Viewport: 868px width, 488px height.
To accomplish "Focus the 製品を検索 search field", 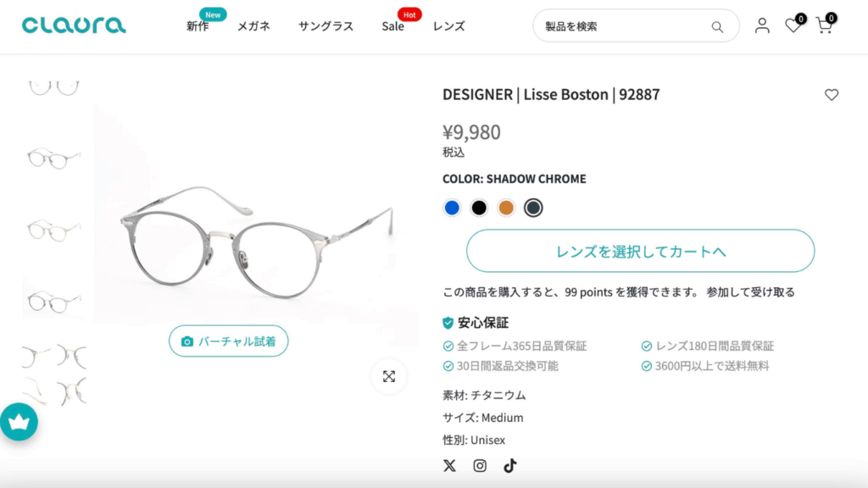I will [x=623, y=26].
